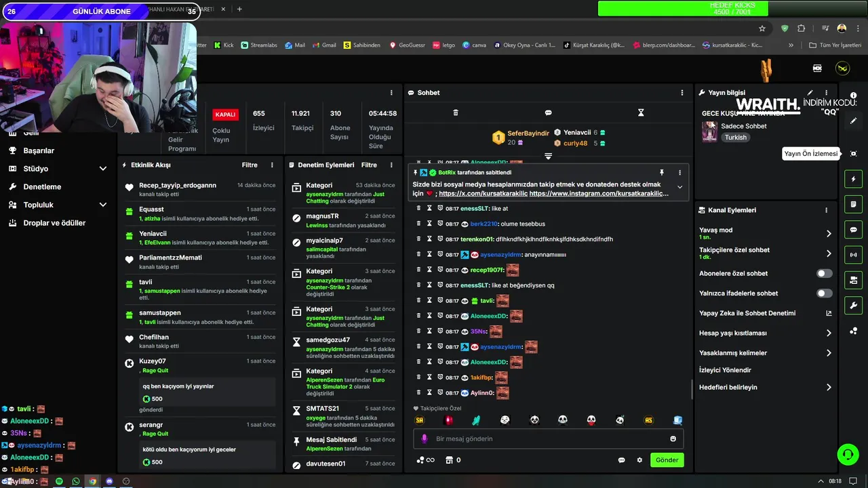Open Etkinlik Akışı panel options menu

point(272,165)
